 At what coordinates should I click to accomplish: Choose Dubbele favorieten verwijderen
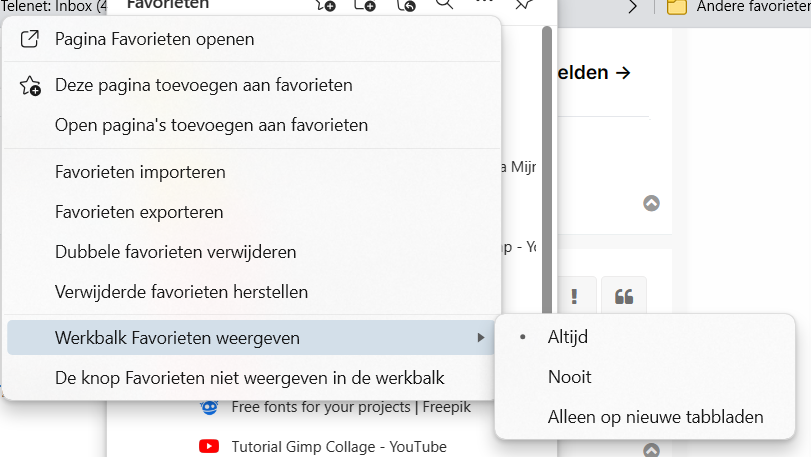point(252,252)
